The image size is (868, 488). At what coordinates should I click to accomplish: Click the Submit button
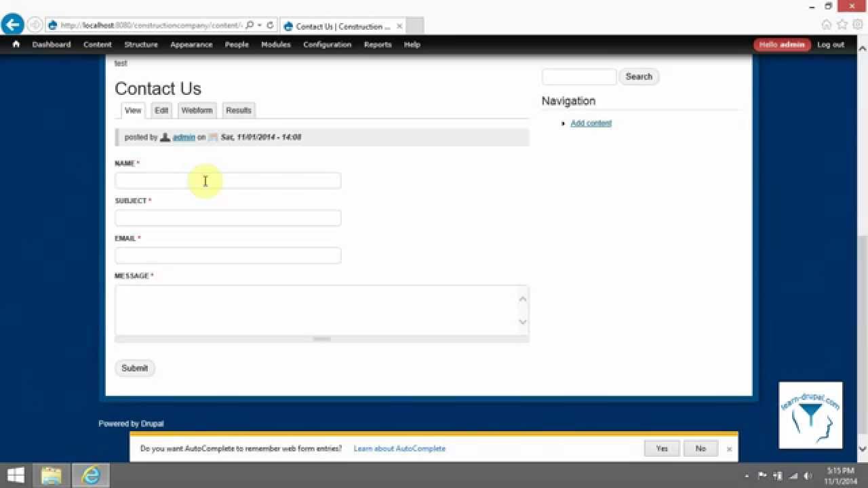[x=134, y=368]
